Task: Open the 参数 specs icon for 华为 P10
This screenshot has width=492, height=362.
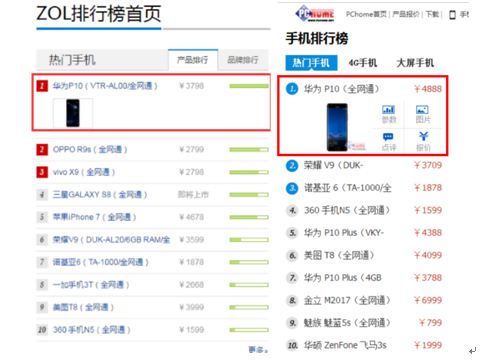Action: (x=388, y=114)
